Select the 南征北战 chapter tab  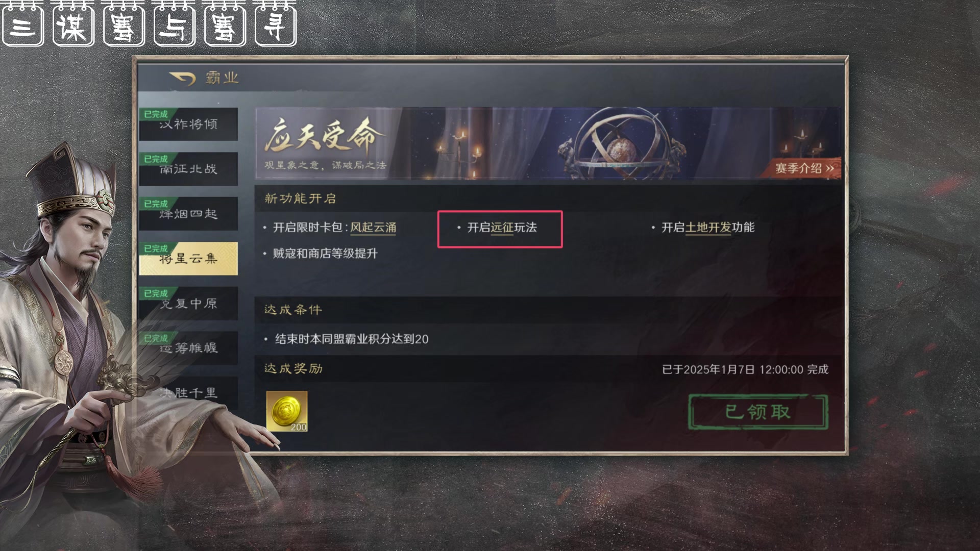[188, 169]
